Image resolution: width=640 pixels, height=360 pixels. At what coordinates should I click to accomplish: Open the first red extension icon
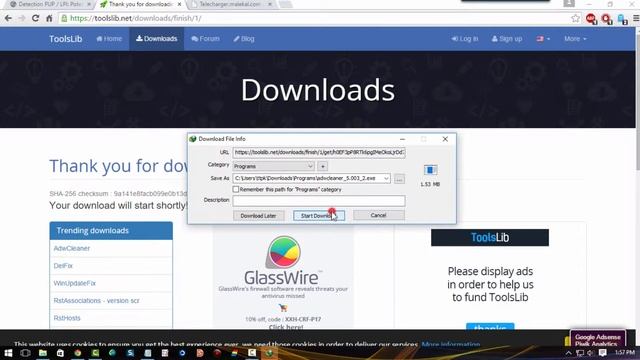pos(591,19)
